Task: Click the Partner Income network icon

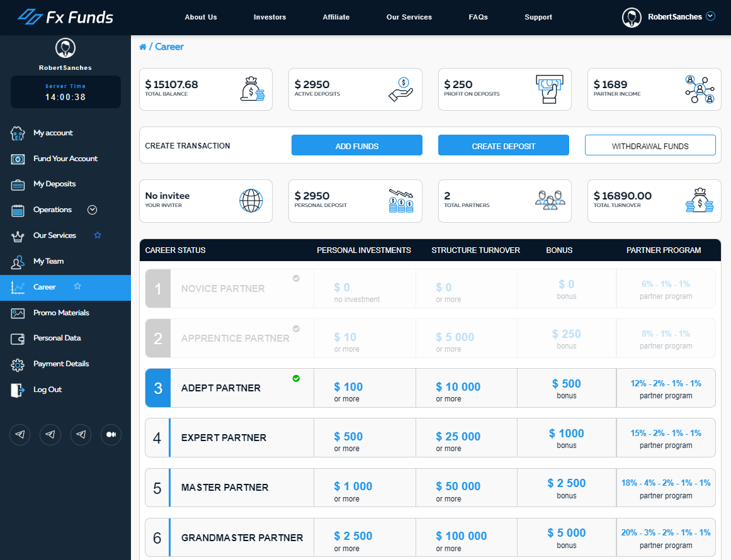Action: (700, 89)
